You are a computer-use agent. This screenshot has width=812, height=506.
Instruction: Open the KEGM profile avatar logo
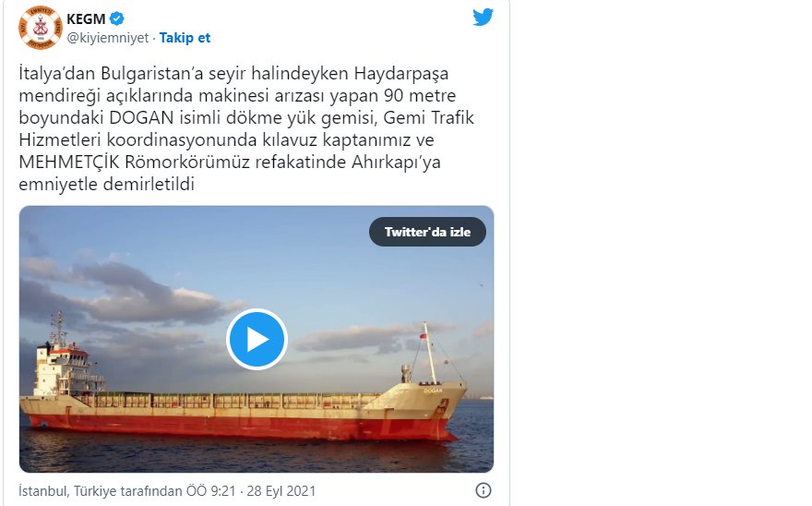pyautogui.click(x=40, y=27)
